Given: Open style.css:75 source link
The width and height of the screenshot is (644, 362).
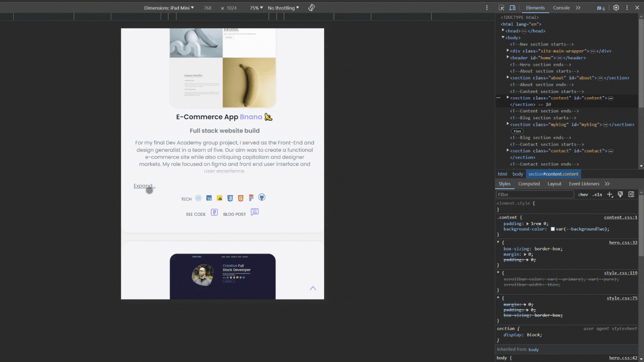Looking at the screenshot, I should pos(622,298).
